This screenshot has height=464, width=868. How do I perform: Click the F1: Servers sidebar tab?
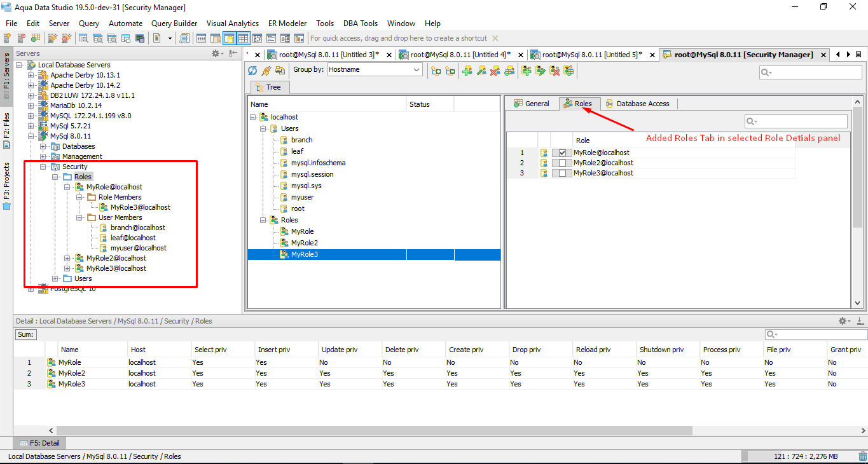[6, 75]
